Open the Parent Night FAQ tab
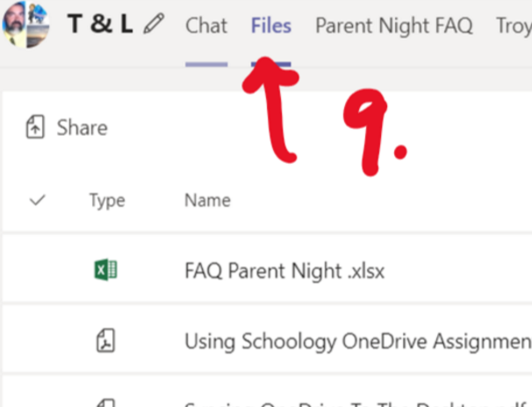532x407 pixels. 393,25
